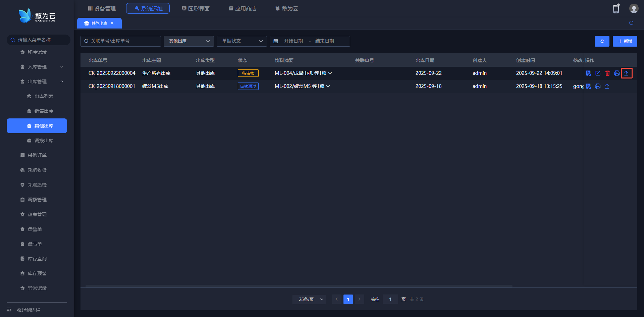Image resolution: width=644 pixels, height=317 pixels.
Task: Open the date range calendar icon
Action: 276,41
